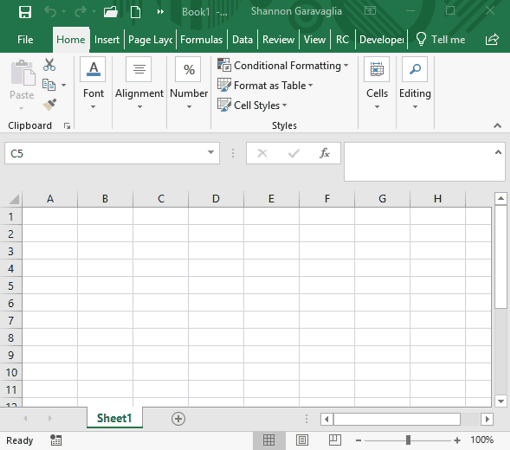Switch to the View tab
Image resolution: width=510 pixels, height=450 pixels.
click(x=315, y=39)
